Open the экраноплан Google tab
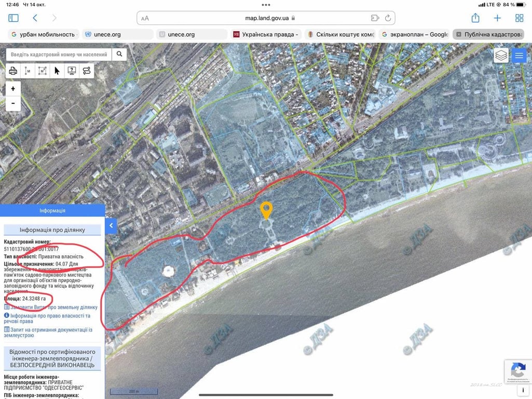This screenshot has height=399, width=532. (414, 34)
